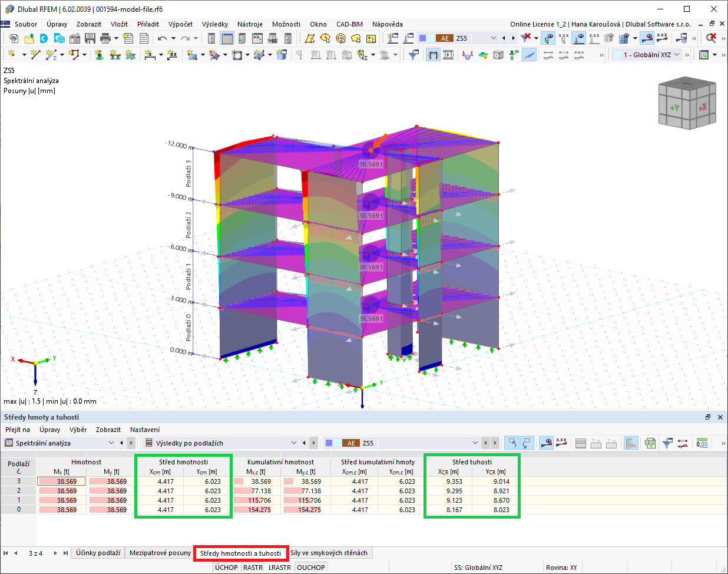Click the dimension tool icon
The image size is (728, 574).
(x=150, y=55)
